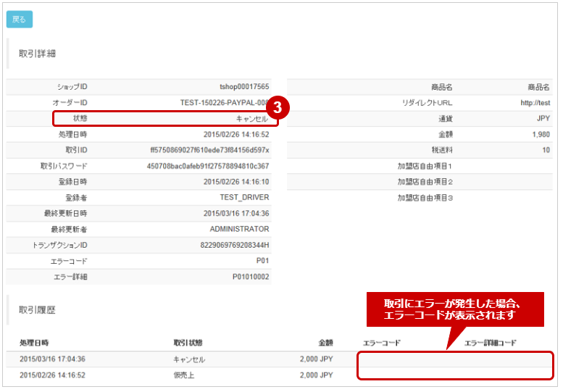Click the ショップID value tshop00017565

click(244, 86)
